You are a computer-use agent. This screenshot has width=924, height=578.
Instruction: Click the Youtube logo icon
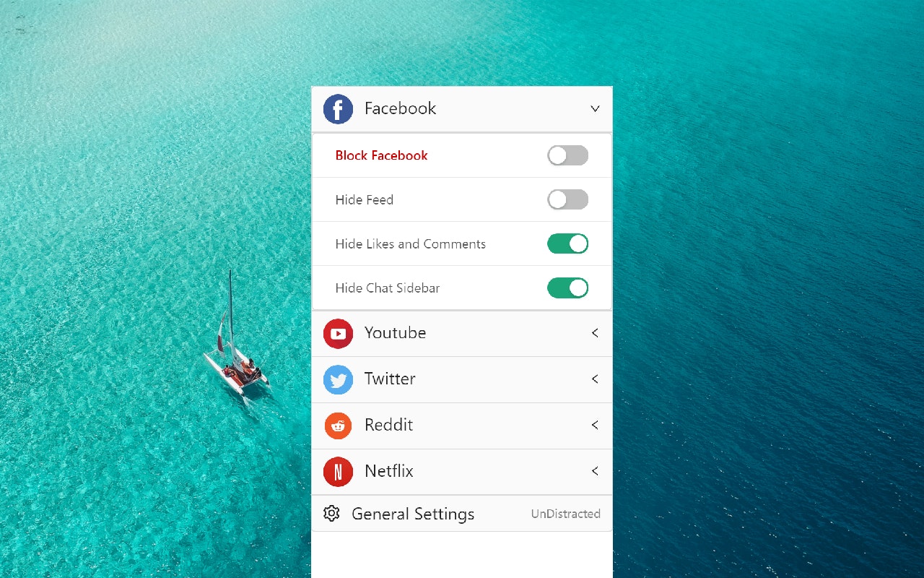point(338,334)
